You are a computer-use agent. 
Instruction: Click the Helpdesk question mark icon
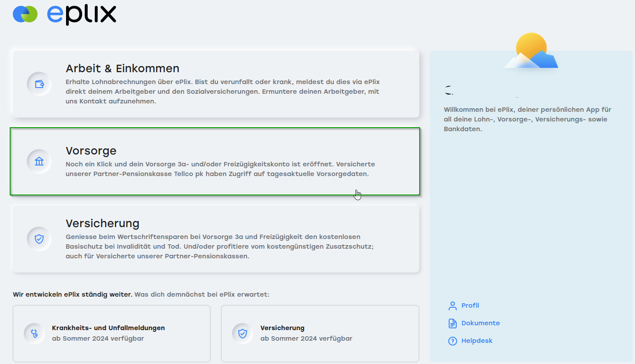pyautogui.click(x=453, y=340)
